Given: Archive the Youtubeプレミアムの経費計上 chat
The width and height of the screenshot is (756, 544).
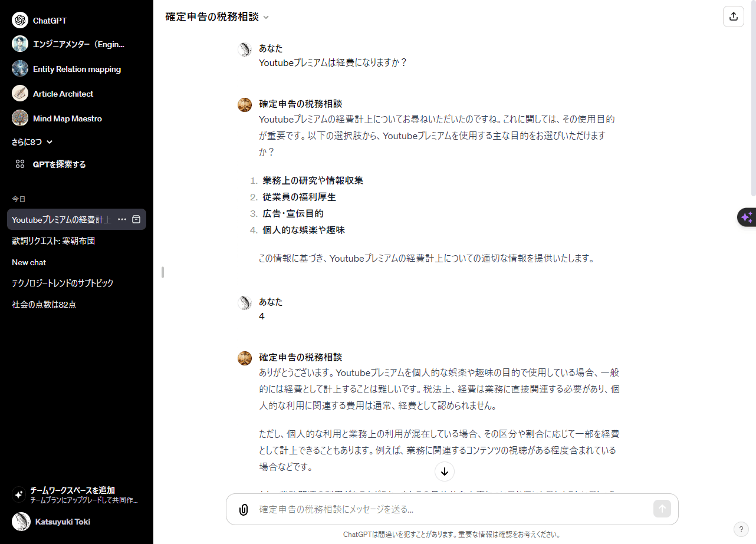Looking at the screenshot, I should coord(136,219).
